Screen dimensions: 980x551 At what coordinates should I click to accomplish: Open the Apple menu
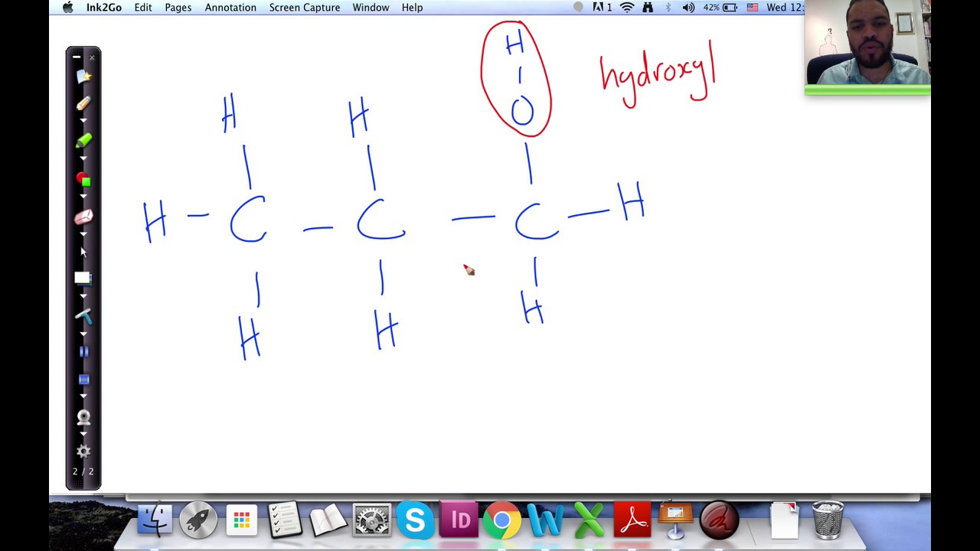[67, 8]
